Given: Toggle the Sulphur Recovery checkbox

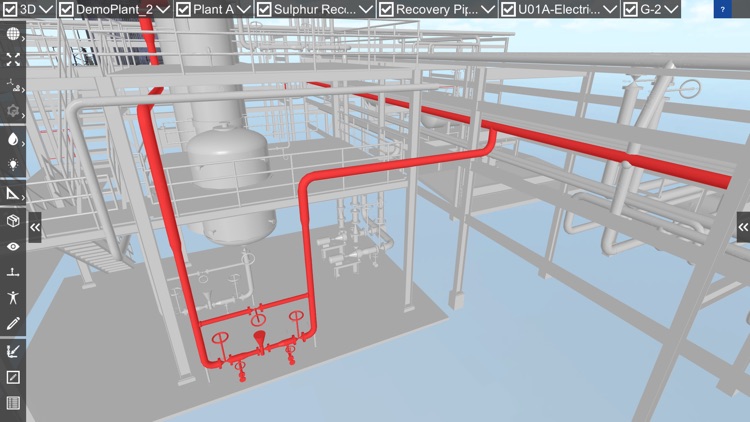Looking at the screenshot, I should (264, 9).
